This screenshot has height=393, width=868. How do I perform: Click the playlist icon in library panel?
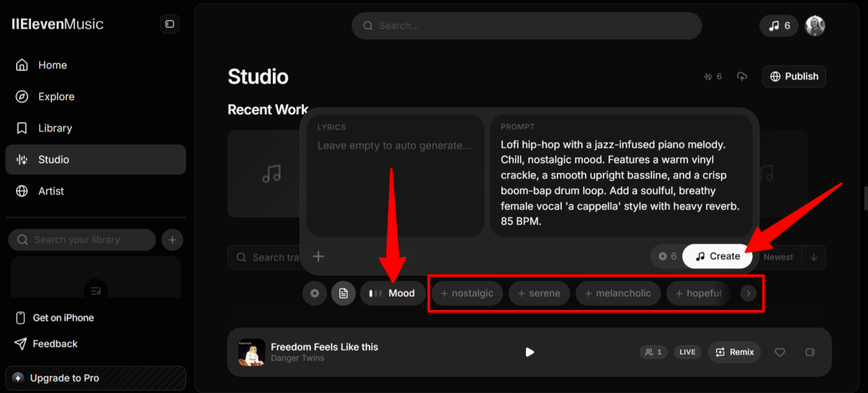tap(95, 290)
